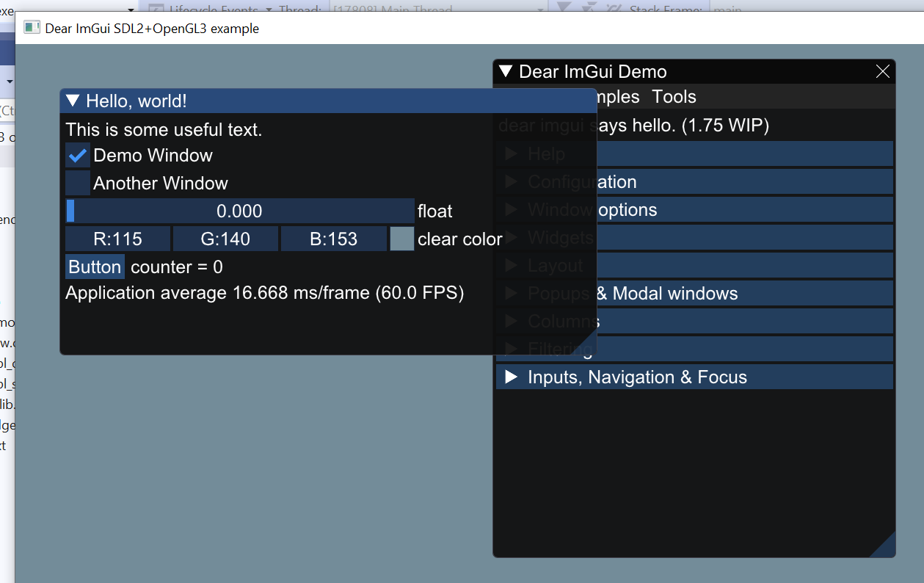Image resolution: width=924 pixels, height=583 pixels.
Task: Collapse the Dear ImGui Demo window triangle
Action: point(505,71)
